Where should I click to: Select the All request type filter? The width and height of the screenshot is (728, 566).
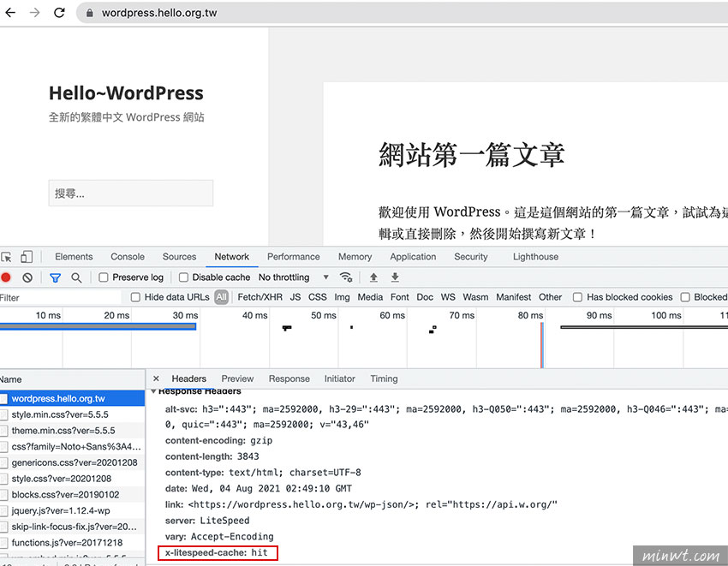[x=222, y=297]
